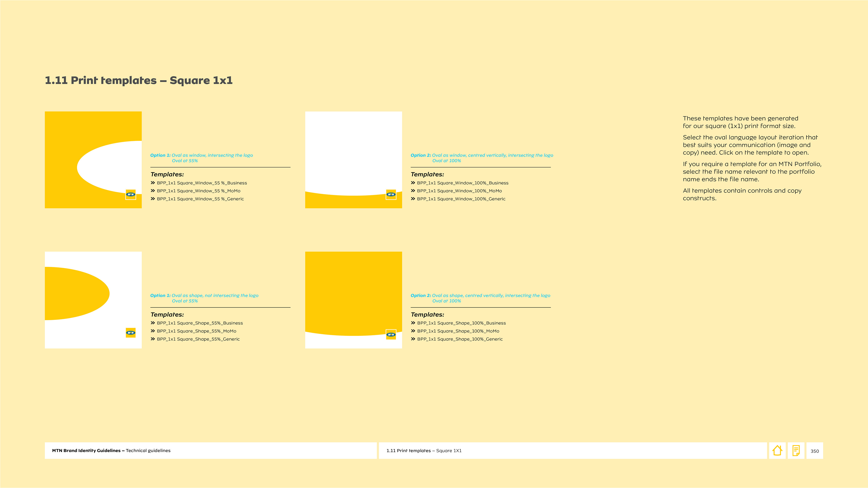Open BPP_1x1 Square_Shape_100%_MoMo template
Image resolution: width=868 pixels, height=488 pixels.
pyautogui.click(x=458, y=331)
